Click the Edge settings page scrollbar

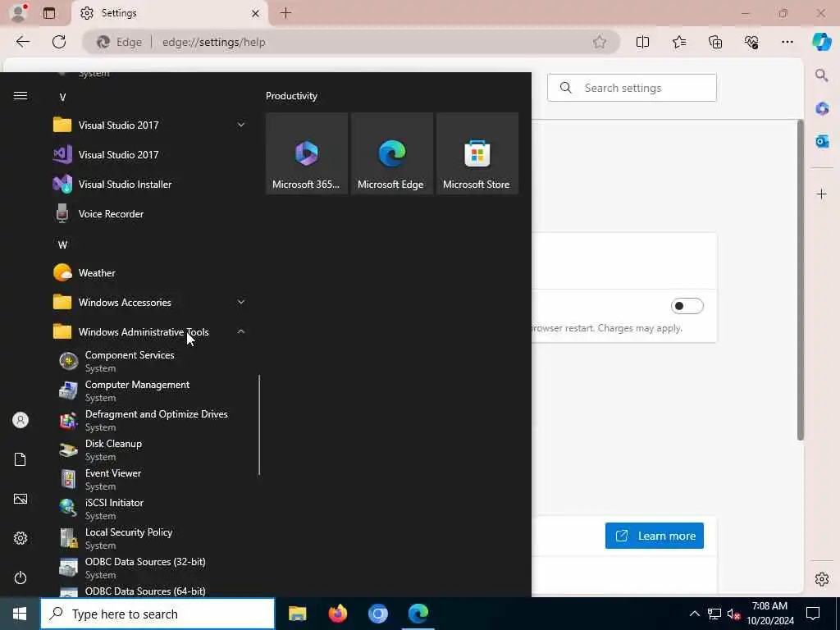tap(801, 281)
